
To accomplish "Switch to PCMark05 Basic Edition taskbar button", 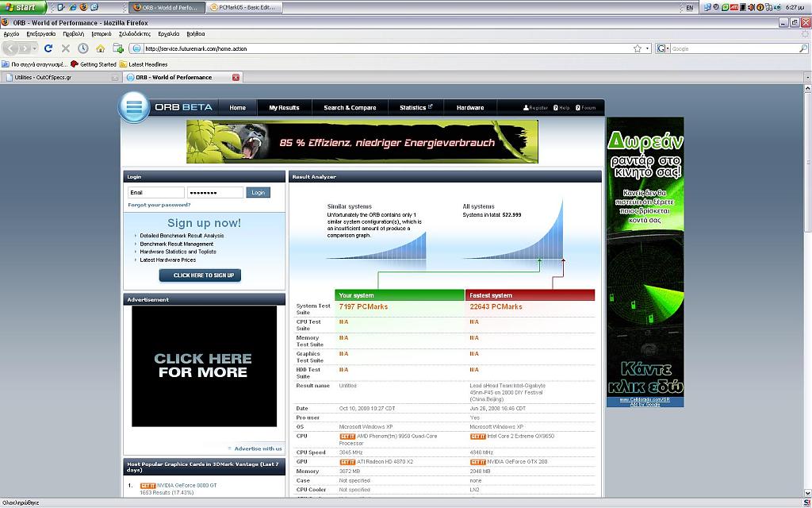I will click(243, 7).
